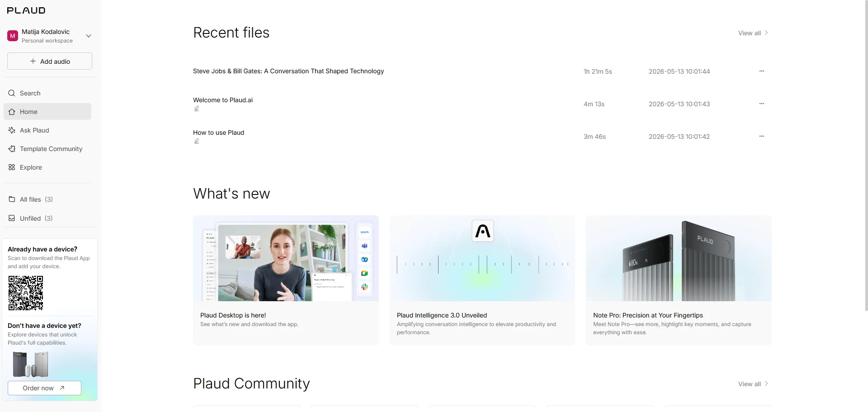Click the What's new heading
The image size is (868, 412).
pyautogui.click(x=231, y=194)
